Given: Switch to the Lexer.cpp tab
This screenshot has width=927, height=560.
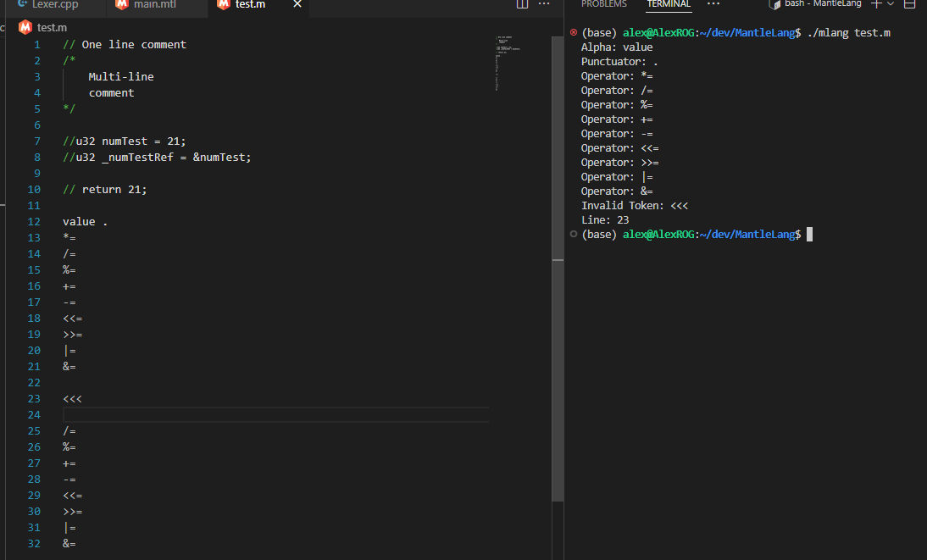Looking at the screenshot, I should [x=55, y=4].
